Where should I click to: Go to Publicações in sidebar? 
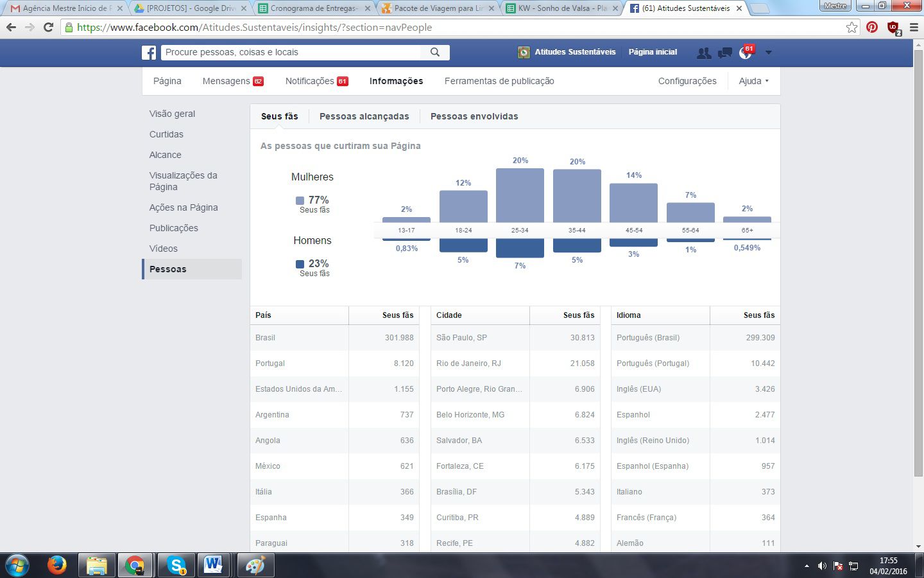(x=173, y=228)
